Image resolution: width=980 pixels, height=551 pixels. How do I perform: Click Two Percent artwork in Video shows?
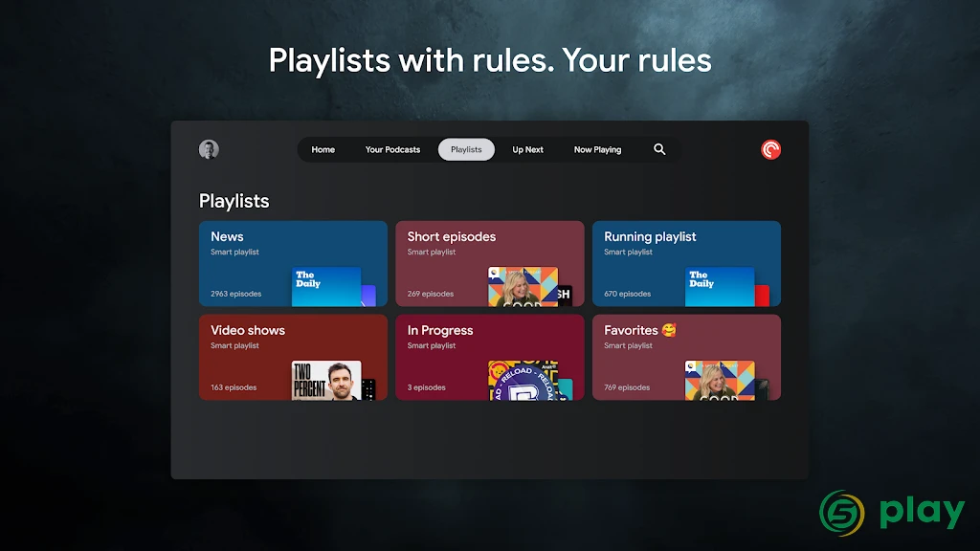326,381
